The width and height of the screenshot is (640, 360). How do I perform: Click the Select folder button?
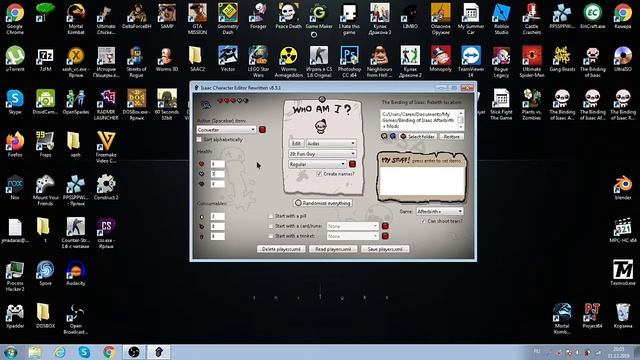point(418,136)
